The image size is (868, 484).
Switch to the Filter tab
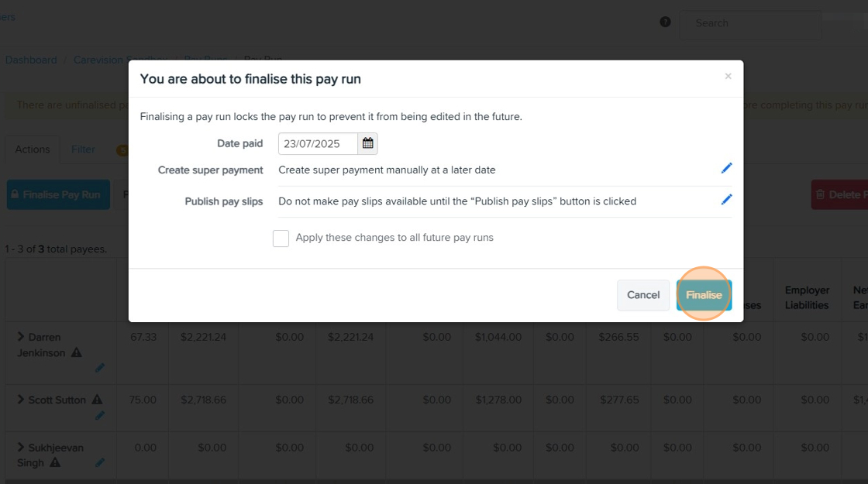click(83, 149)
